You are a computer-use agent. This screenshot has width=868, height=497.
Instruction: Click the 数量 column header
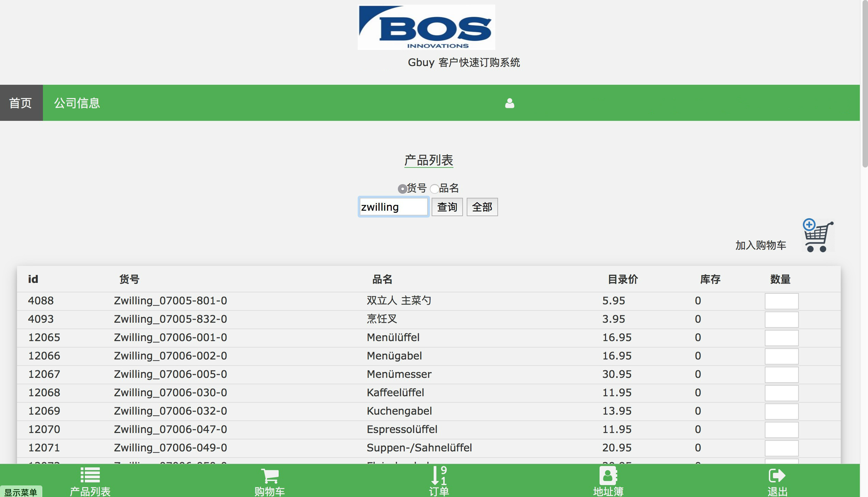(x=780, y=279)
